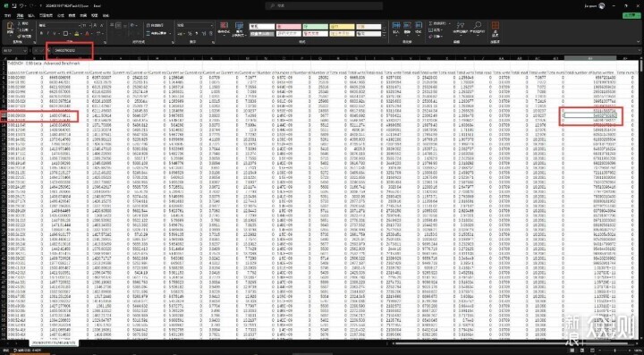Click the Delete cells icon
Viewport: 644px width, 355px height.
407,28
